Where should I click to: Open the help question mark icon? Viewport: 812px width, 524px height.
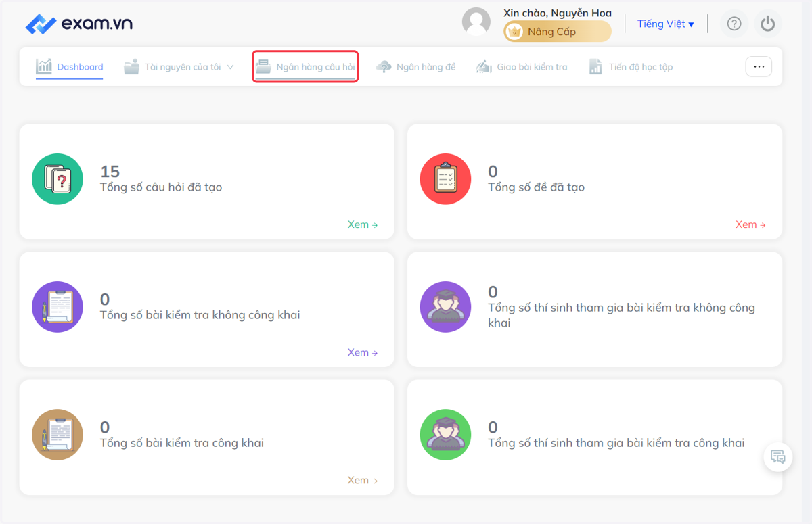tap(734, 24)
